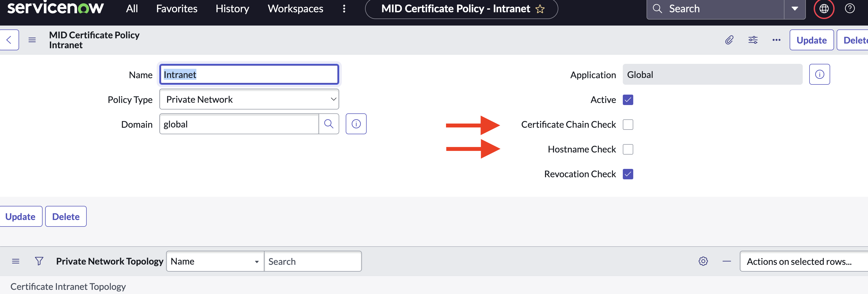Click the Domain lookup magnifier icon
The width and height of the screenshot is (868, 294).
point(329,124)
